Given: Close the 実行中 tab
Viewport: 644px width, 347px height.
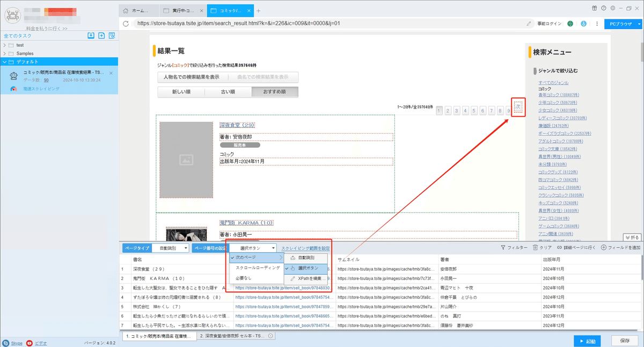Looking at the screenshot, I should click(x=201, y=10).
